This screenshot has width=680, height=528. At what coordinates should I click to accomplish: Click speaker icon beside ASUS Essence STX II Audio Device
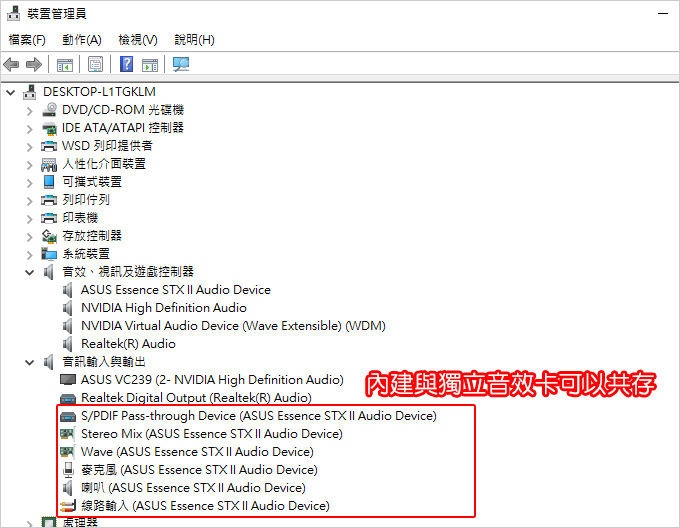click(68, 290)
